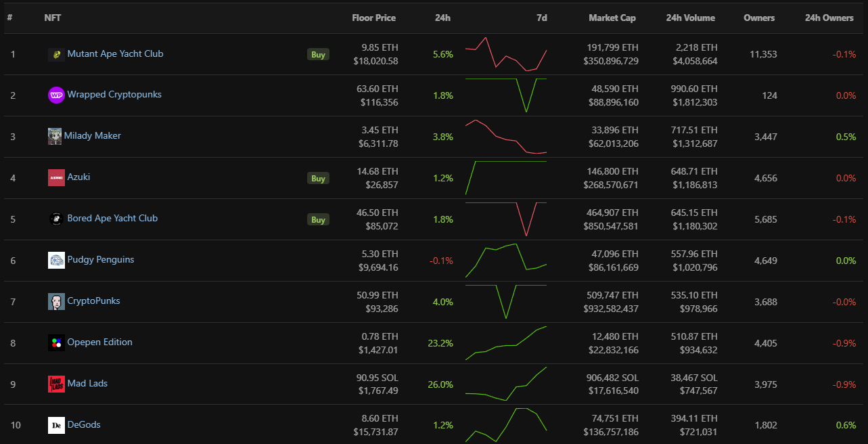
Task: Click the Mad Lads red logo icon
Action: [x=56, y=384]
